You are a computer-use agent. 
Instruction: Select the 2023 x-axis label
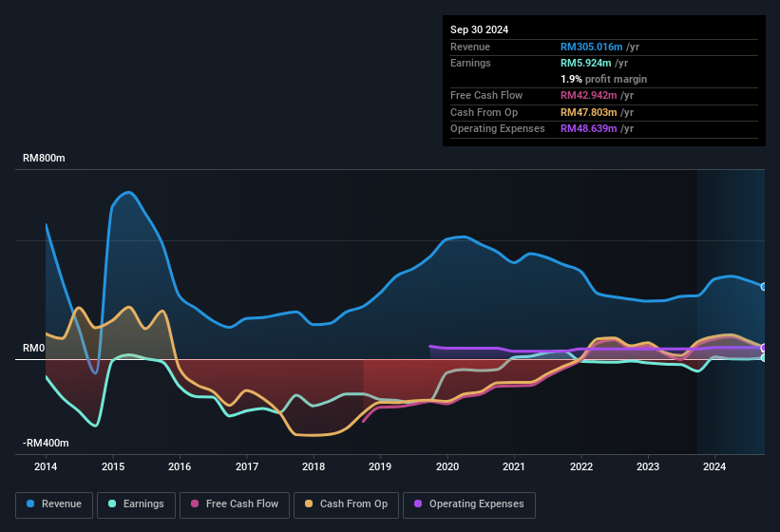coord(648,466)
